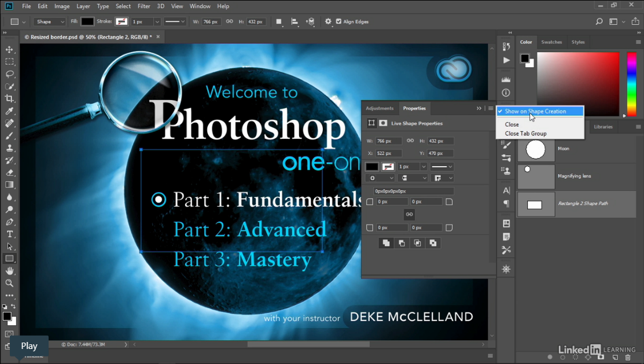Select the Spot Healing Brush tool

pyautogui.click(x=9, y=123)
